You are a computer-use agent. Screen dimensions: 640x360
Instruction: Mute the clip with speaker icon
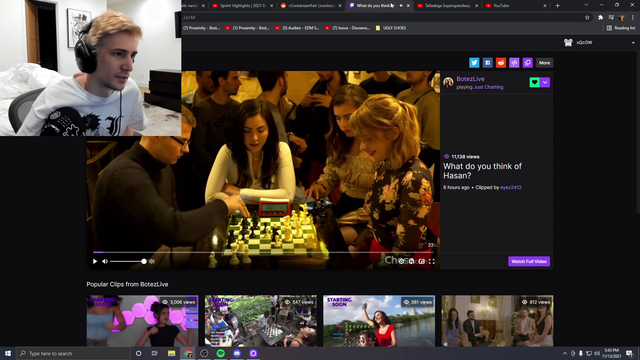[105, 261]
